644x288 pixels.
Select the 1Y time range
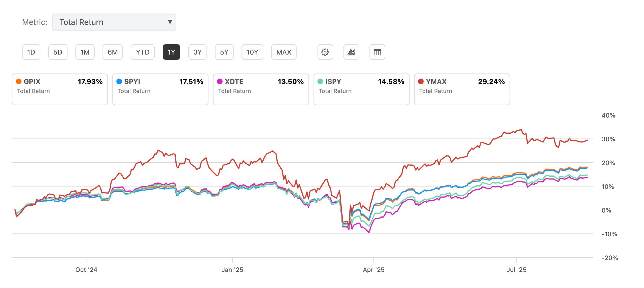tap(171, 52)
